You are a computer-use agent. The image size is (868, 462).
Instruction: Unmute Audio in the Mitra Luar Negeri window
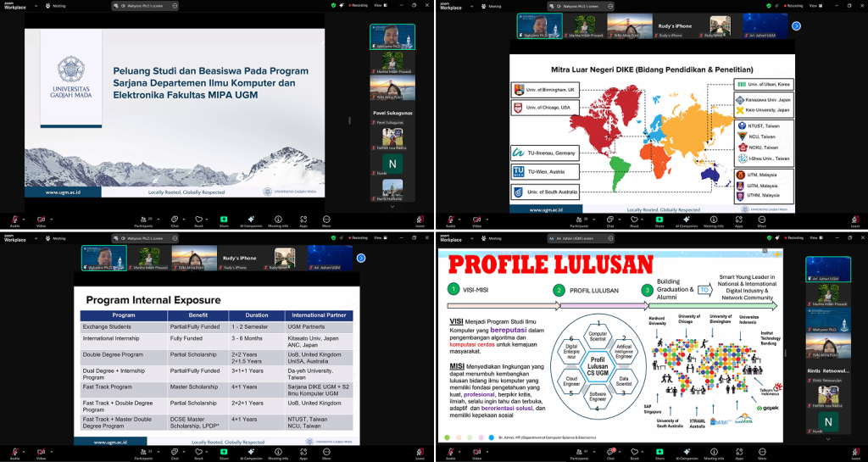(451, 220)
